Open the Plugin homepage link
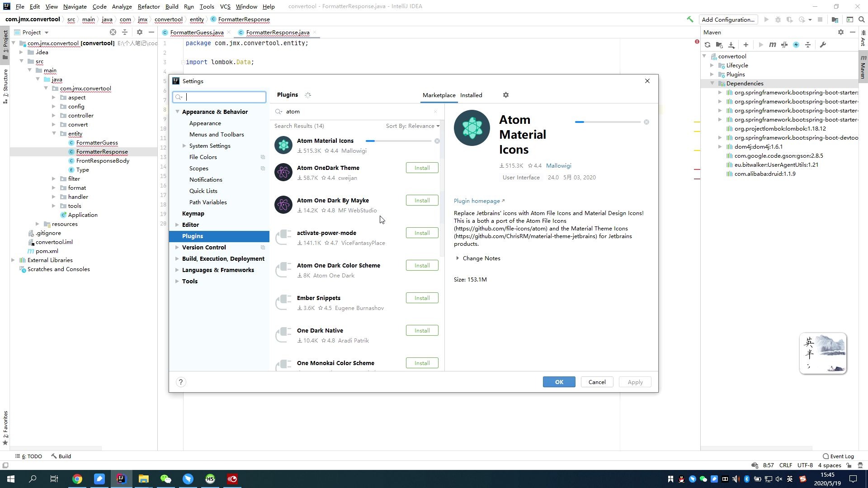 tap(477, 201)
